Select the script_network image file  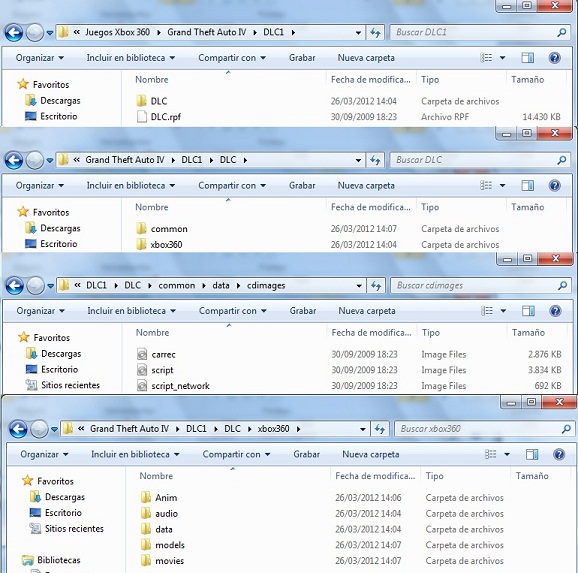[x=180, y=386]
